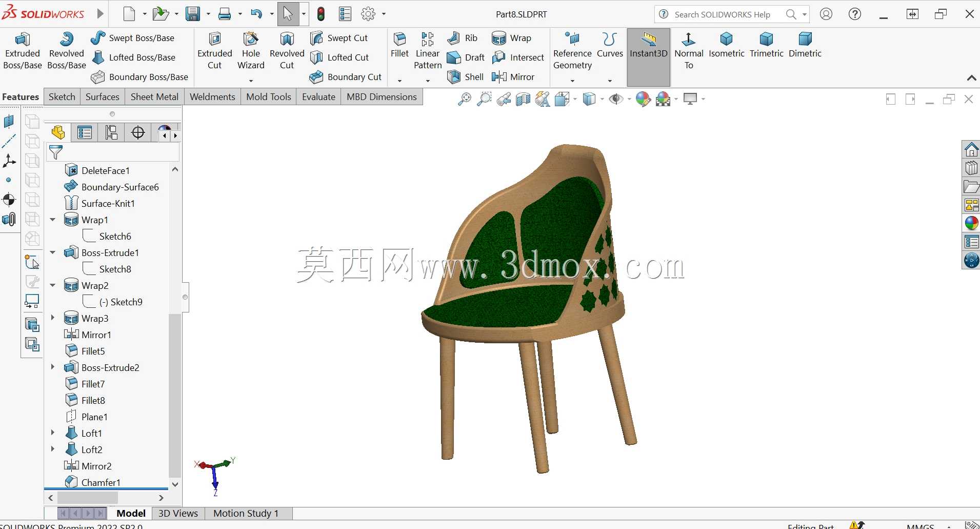
Task: Open the Appearances tab in task pane
Action: (x=971, y=223)
